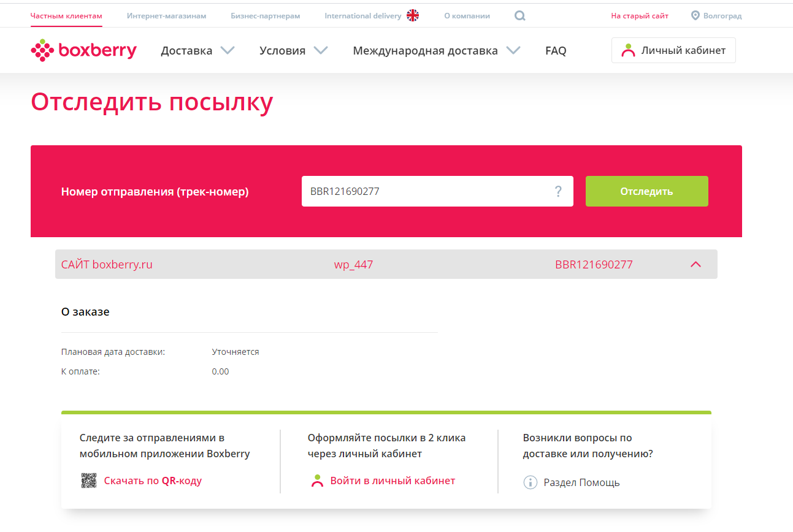793x532 pixels.
Task: Click the Плановая дата доставки label
Action: tap(113, 352)
